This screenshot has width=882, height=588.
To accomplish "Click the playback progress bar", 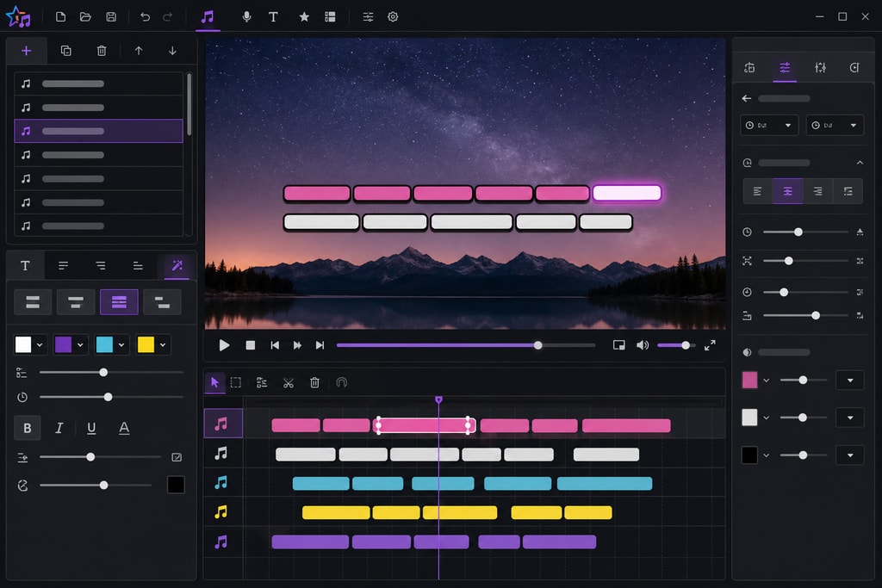I will point(466,345).
